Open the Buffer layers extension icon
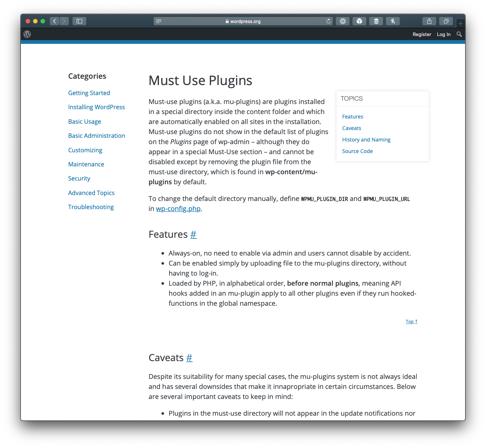 coord(376,21)
